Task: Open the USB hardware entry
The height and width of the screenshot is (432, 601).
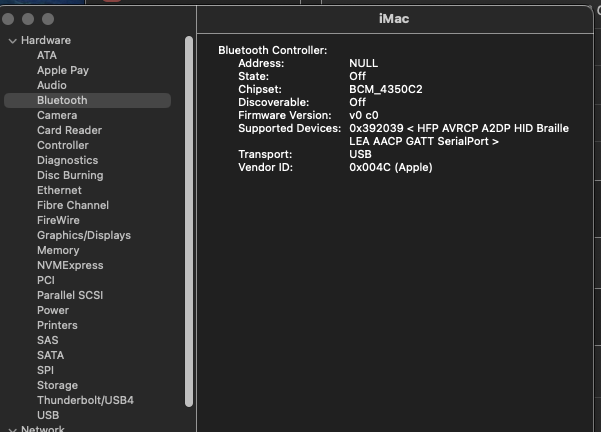Action: [x=48, y=415]
